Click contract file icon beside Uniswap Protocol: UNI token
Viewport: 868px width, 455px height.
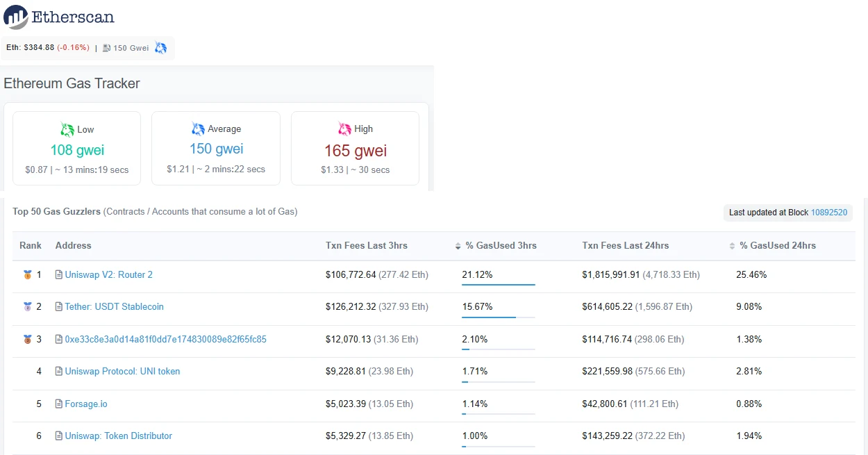[59, 372]
